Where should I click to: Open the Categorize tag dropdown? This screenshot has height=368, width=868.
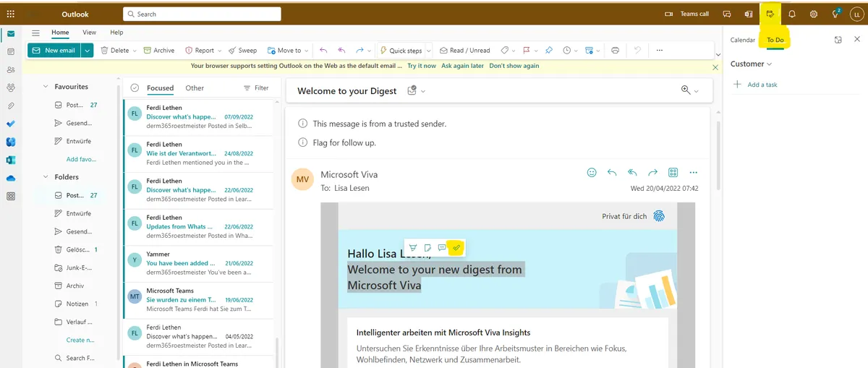[x=508, y=51]
